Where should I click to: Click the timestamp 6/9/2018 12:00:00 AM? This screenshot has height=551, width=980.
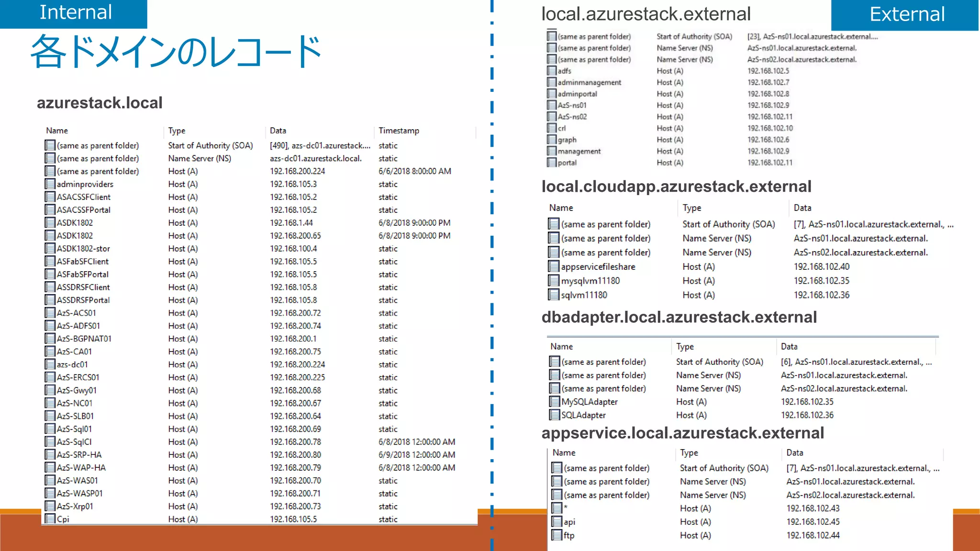416,454
